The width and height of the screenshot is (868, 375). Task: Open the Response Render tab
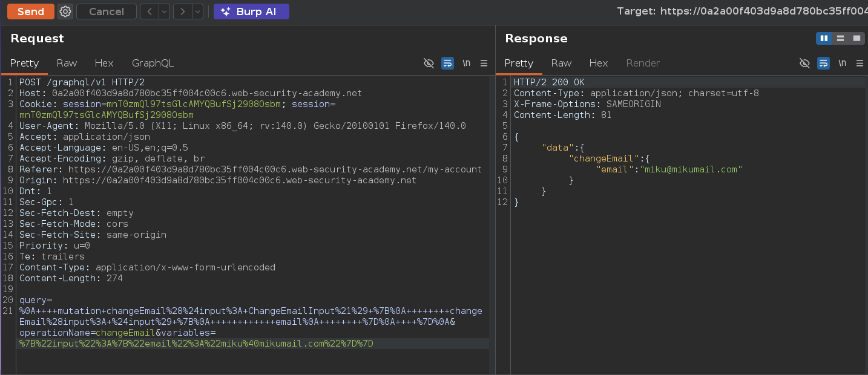point(643,63)
